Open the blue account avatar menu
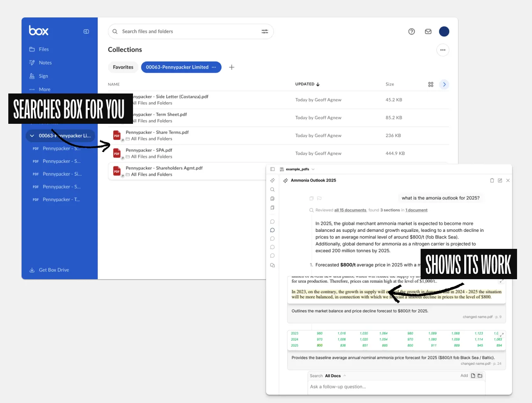Screen dimensions: 532x403 coord(444,32)
